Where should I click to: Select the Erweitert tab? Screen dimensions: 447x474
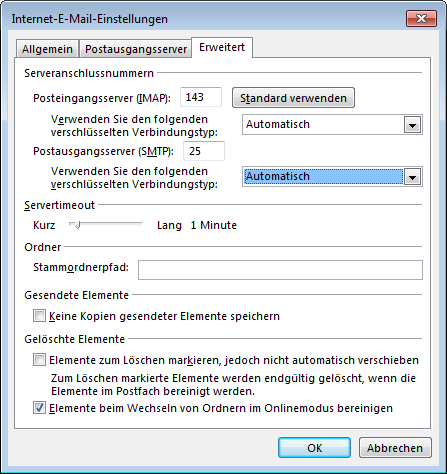222,47
